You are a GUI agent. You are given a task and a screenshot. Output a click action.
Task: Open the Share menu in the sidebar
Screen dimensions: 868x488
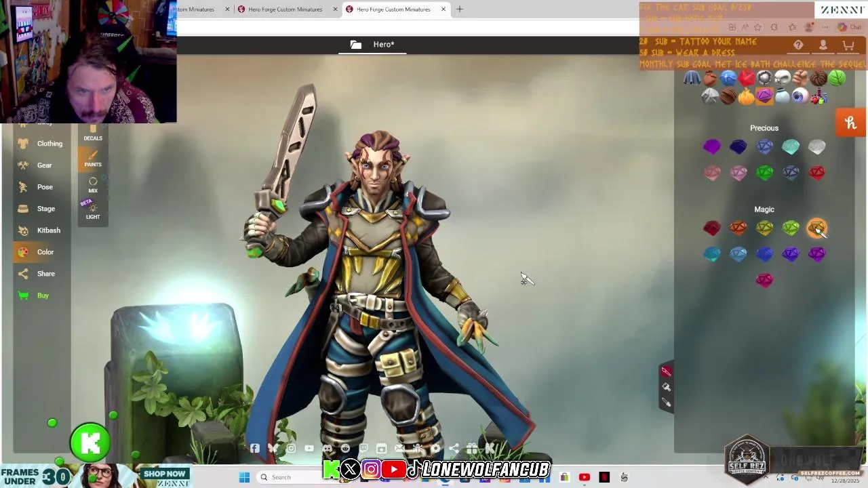38,274
